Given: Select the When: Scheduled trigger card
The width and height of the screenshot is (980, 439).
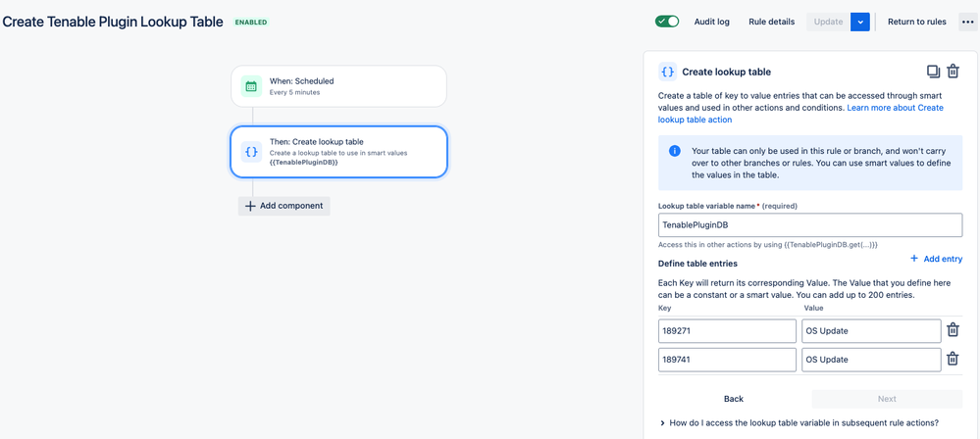Looking at the screenshot, I should pyautogui.click(x=338, y=86).
